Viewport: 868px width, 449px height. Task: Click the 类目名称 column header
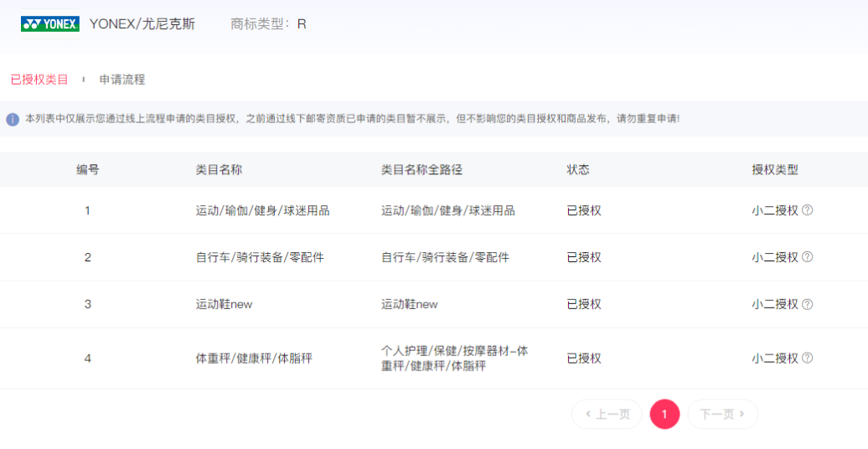pos(220,169)
